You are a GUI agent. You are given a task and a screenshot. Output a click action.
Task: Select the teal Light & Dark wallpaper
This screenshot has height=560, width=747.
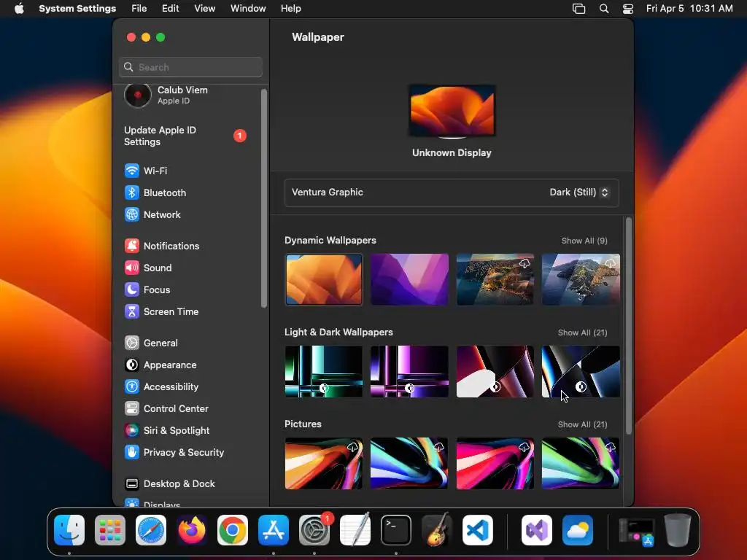coord(324,371)
